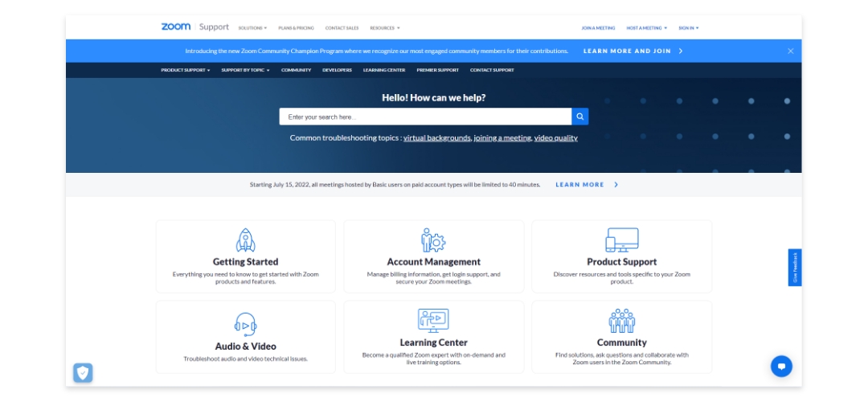Click the privacy shield badge icon
Image resolution: width=868 pixels, height=402 pixels.
[83, 372]
